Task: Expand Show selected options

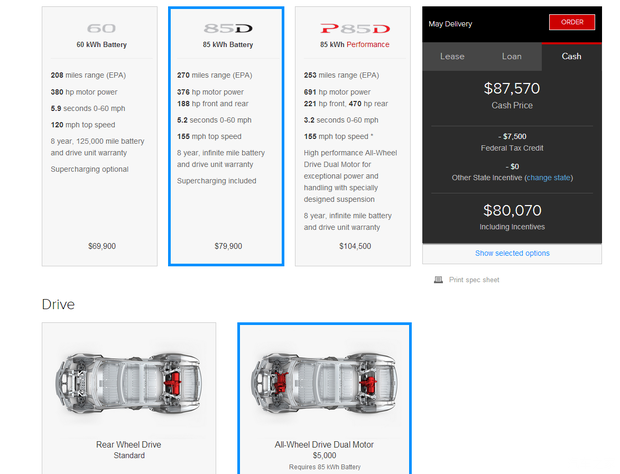Action: click(512, 253)
